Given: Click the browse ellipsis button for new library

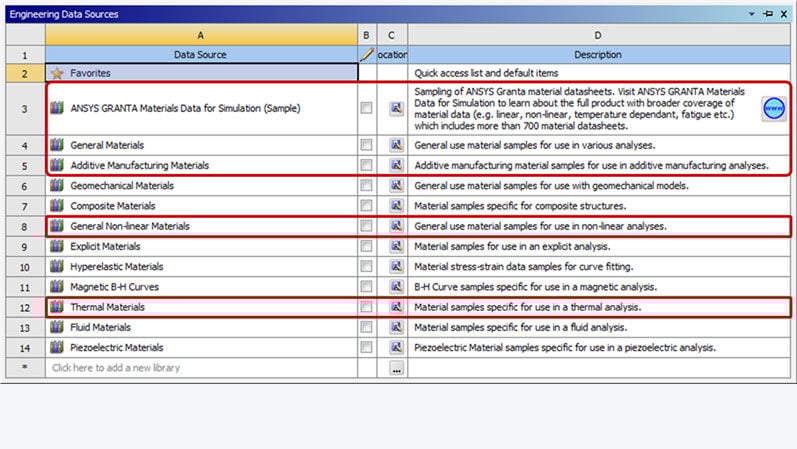Looking at the screenshot, I should click(x=396, y=369).
